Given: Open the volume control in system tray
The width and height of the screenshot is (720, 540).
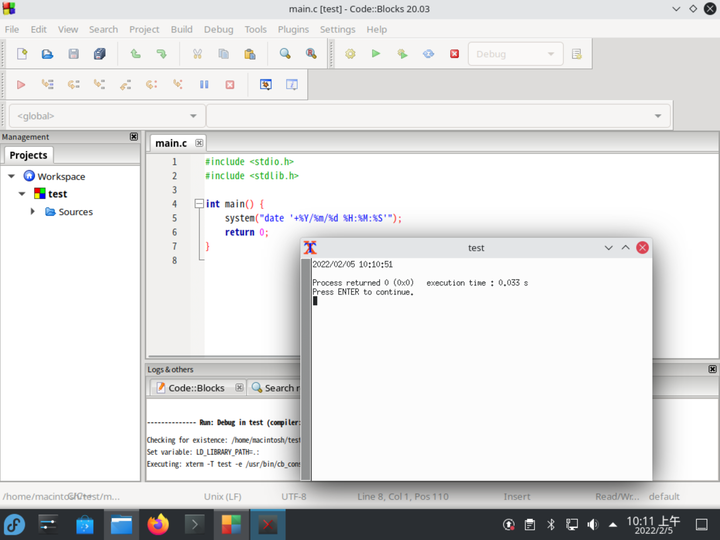Looking at the screenshot, I should click(592, 524).
